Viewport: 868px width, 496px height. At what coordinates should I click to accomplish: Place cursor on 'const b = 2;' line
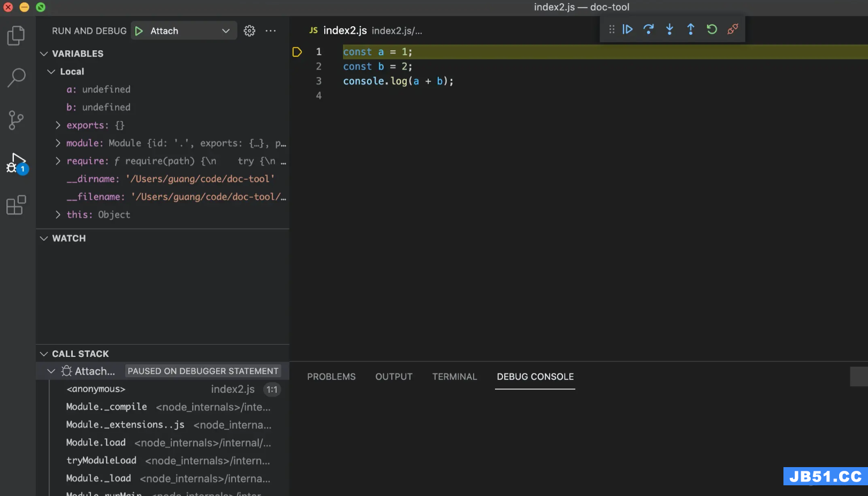[378, 66]
